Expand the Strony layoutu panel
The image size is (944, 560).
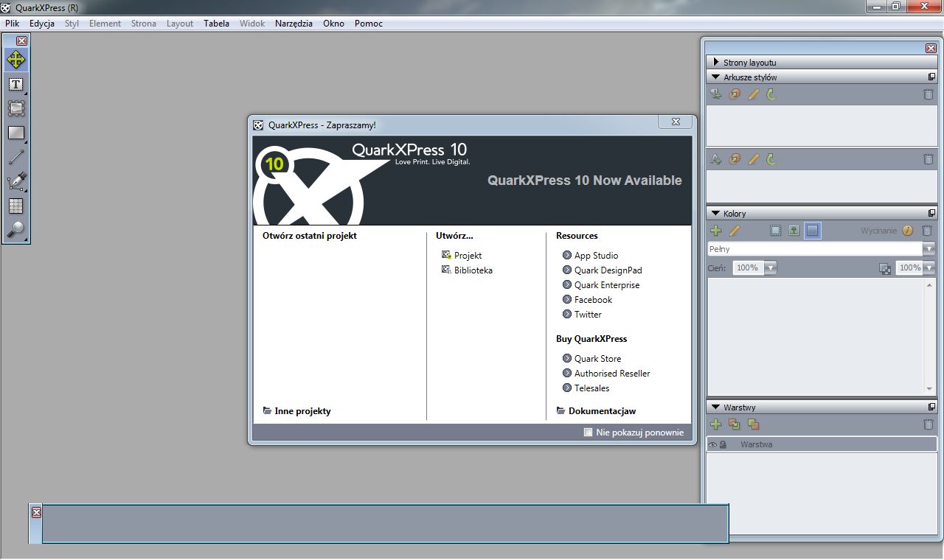point(715,63)
